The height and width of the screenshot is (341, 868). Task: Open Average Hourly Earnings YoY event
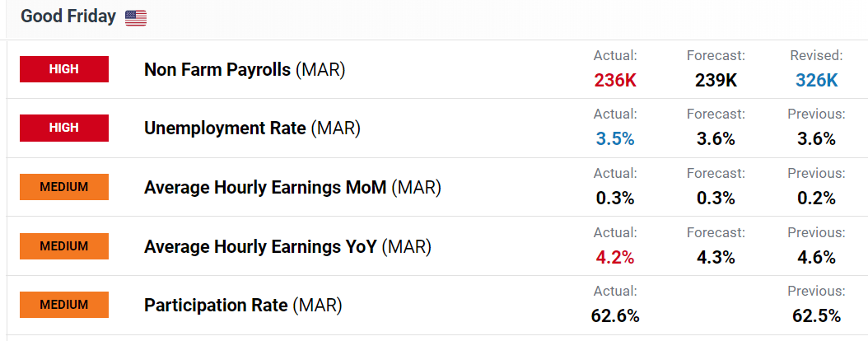tap(287, 247)
